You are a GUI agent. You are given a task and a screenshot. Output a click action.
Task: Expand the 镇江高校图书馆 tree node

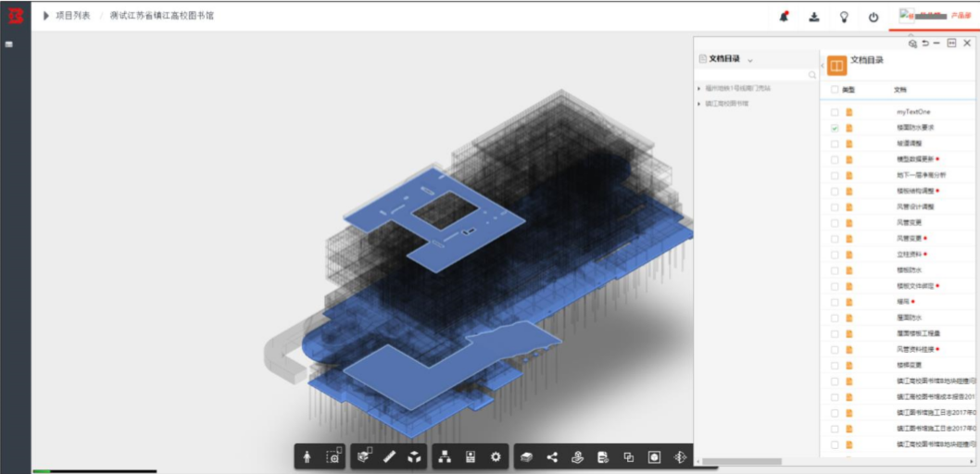click(698, 104)
